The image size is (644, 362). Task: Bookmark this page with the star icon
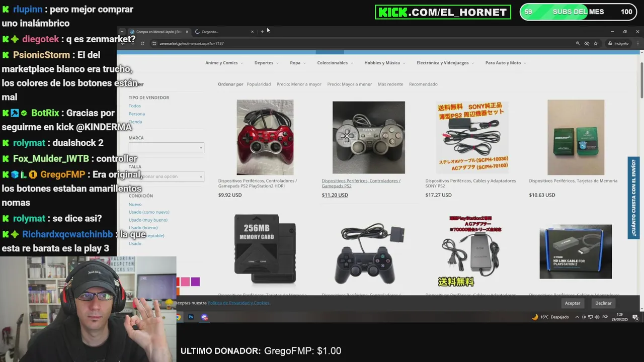[x=596, y=43]
